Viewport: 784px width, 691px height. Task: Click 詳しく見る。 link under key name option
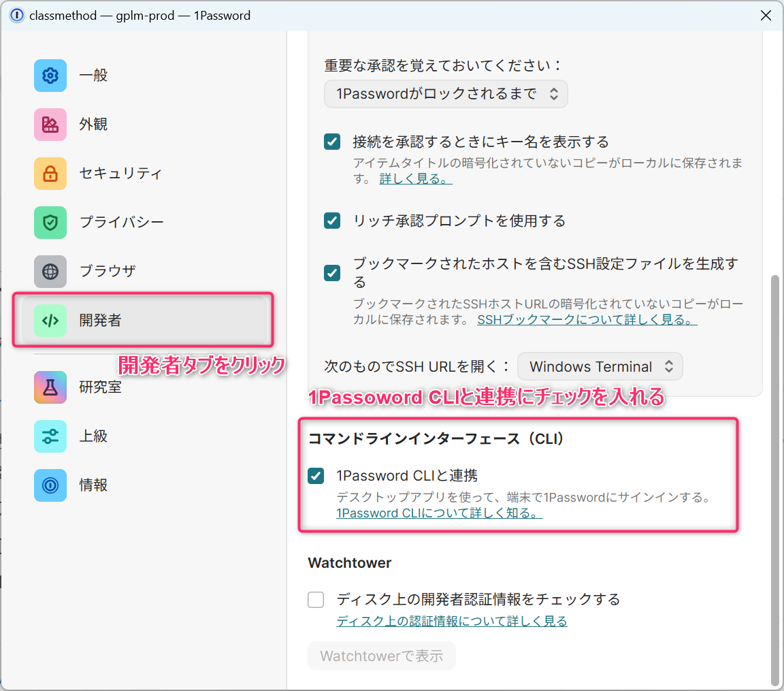(x=416, y=178)
